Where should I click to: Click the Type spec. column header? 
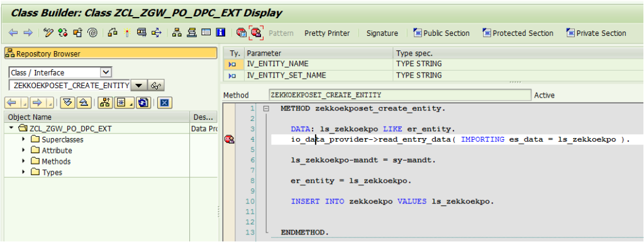coord(518,54)
